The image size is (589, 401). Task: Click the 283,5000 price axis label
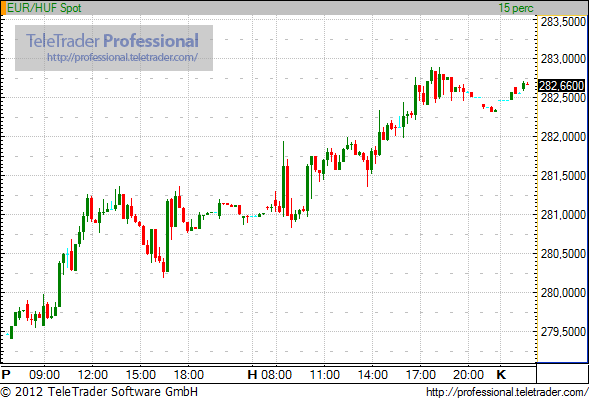tap(563, 22)
